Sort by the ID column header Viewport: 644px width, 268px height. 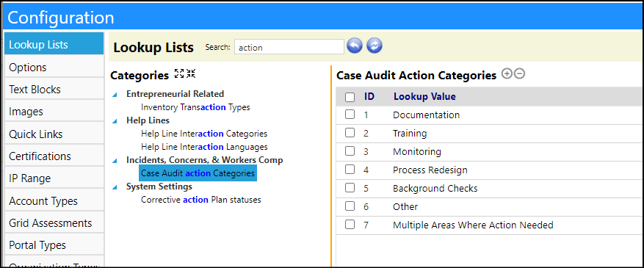(x=369, y=96)
